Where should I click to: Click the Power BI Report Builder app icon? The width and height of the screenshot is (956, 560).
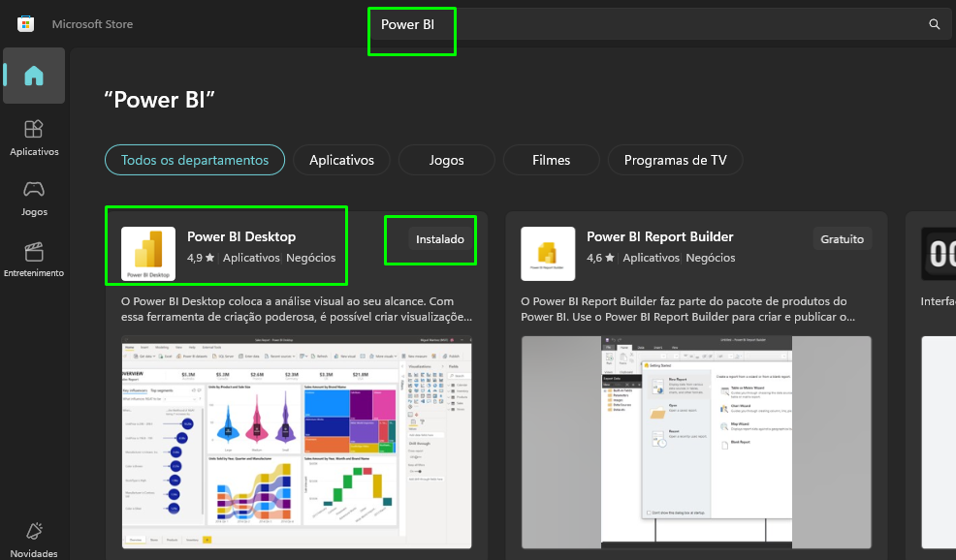548,254
